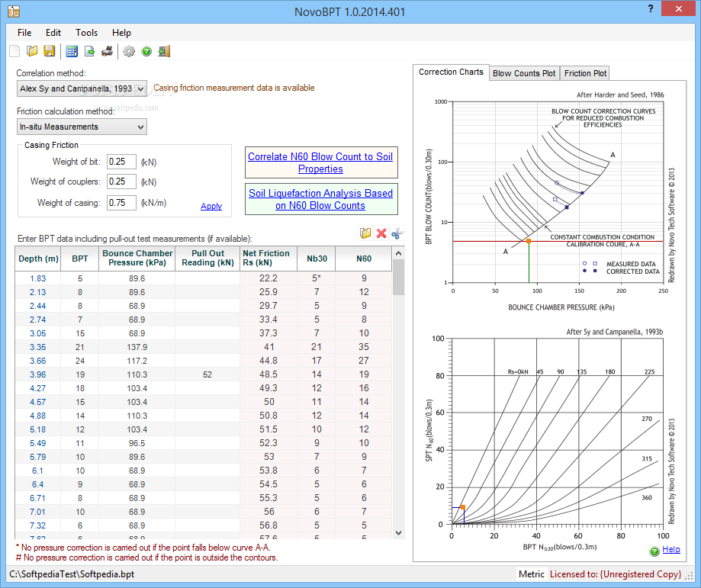This screenshot has width=701, height=588.
Task: Click the table scrollbar down arrow
Action: [398, 533]
